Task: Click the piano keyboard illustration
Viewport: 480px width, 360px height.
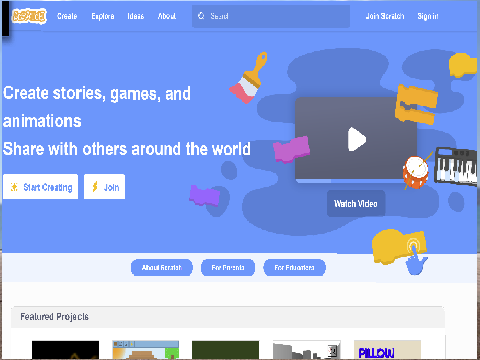Action: click(456, 166)
